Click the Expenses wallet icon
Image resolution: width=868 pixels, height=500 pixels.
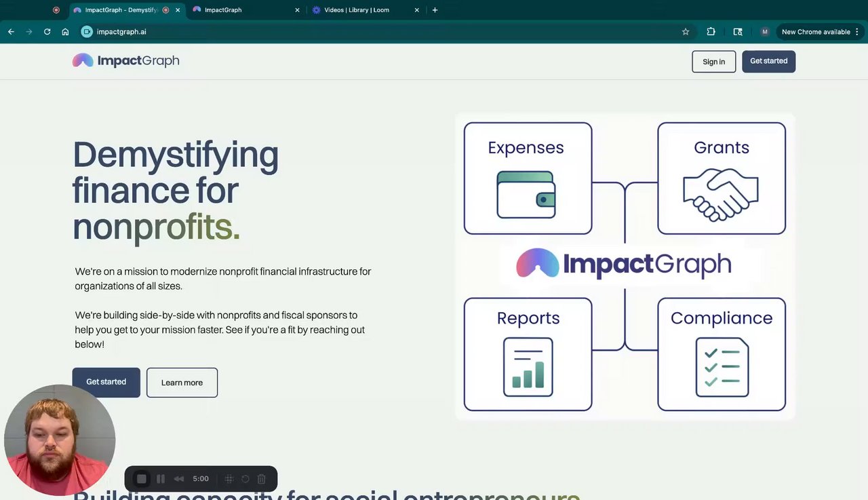pos(526,195)
